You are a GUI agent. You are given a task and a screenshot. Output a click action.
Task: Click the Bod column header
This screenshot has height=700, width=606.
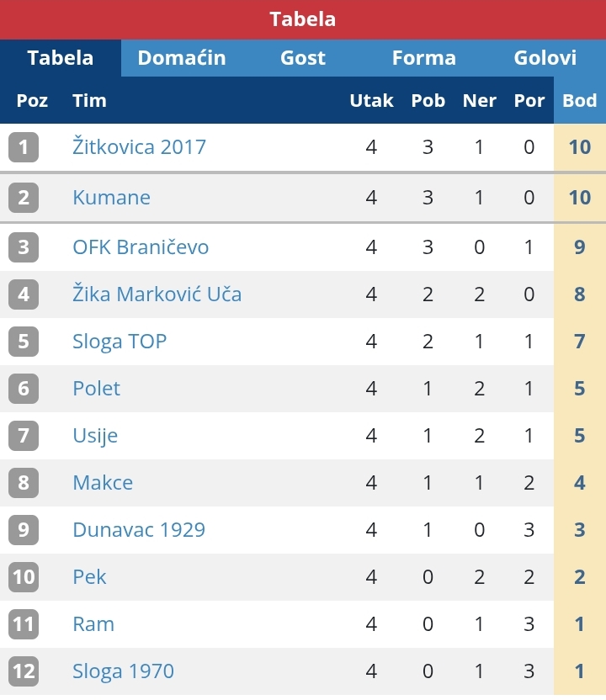(x=580, y=101)
